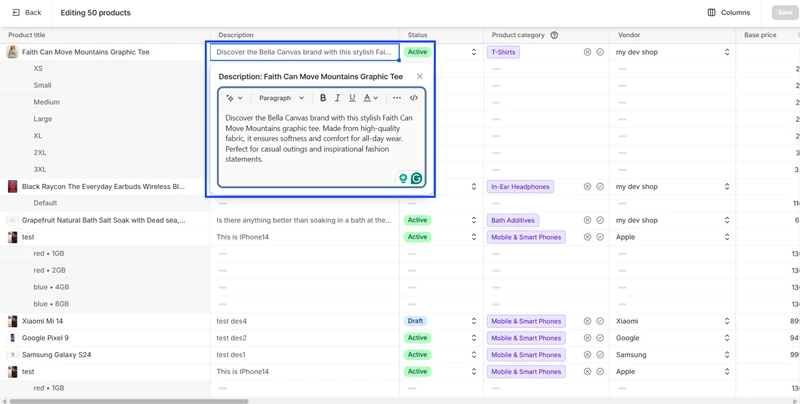Close the description editor popup
Image resolution: width=800 pixels, height=404 pixels.
[x=419, y=77]
